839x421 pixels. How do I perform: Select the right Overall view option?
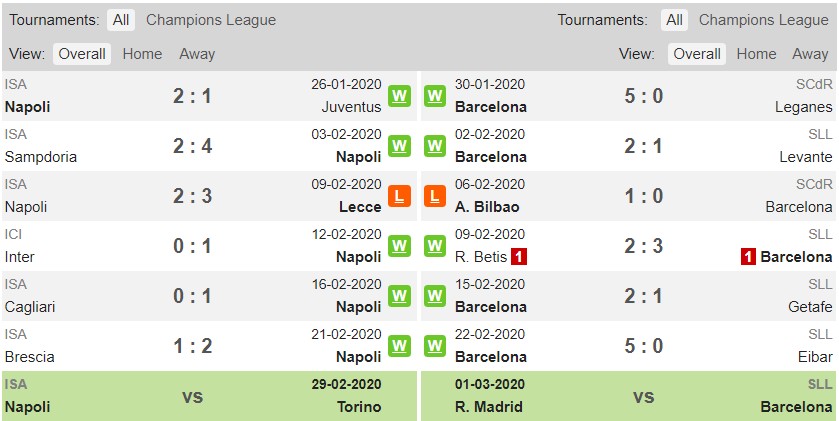pyautogui.click(x=697, y=54)
